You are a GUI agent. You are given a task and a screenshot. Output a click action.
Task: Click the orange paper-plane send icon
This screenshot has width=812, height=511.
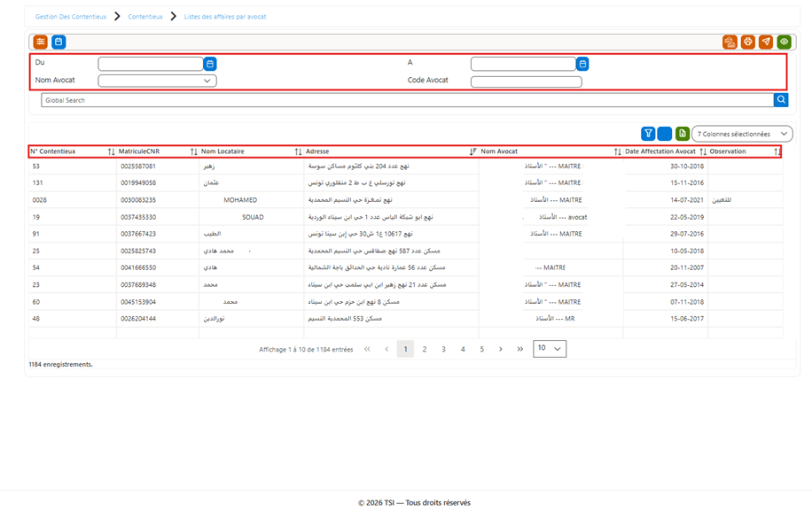pyautogui.click(x=766, y=42)
